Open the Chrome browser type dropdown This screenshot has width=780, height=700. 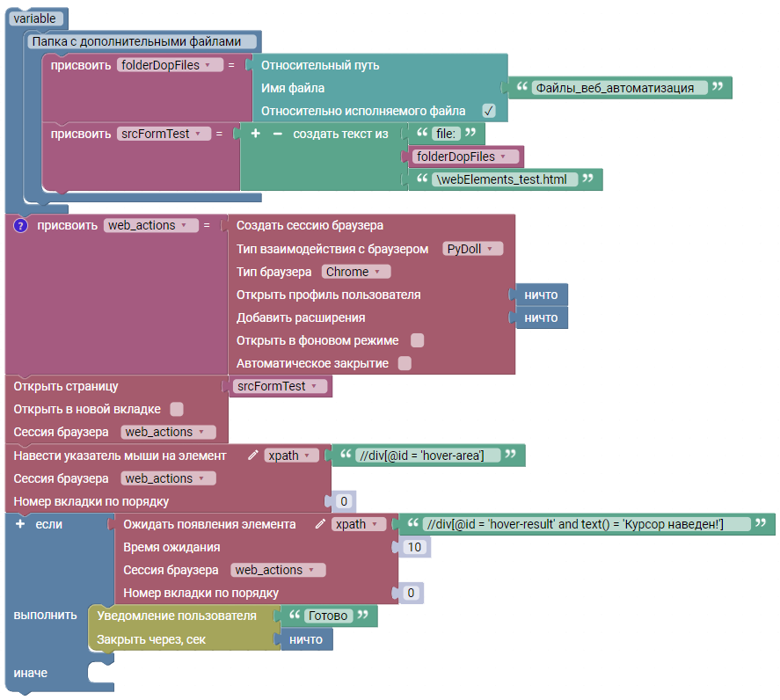[x=356, y=272]
